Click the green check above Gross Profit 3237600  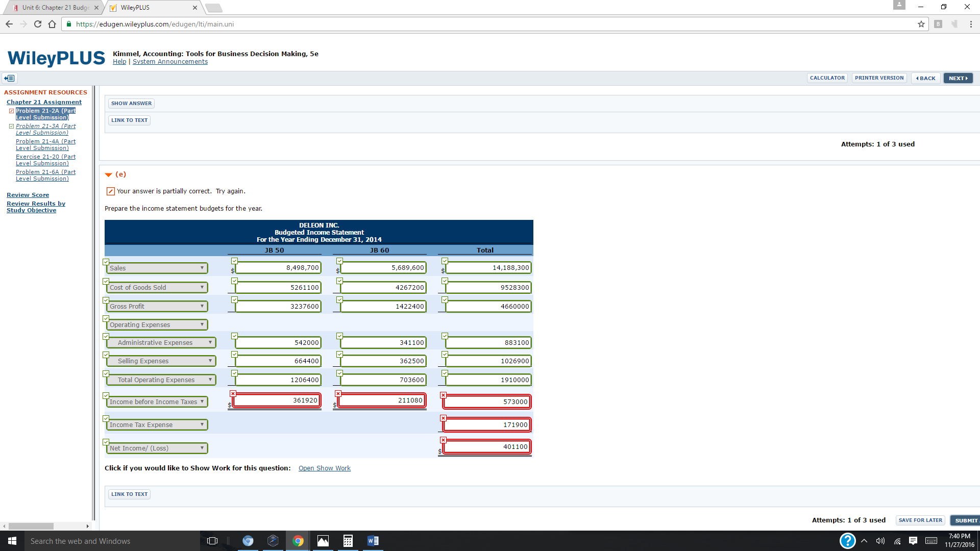(234, 299)
